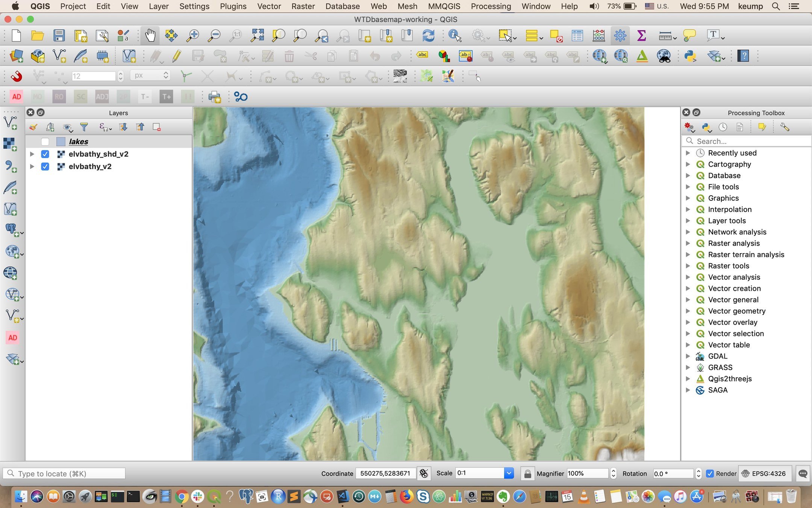The height and width of the screenshot is (508, 812).
Task: Expand the Raster terrain analysis group
Action: point(688,255)
